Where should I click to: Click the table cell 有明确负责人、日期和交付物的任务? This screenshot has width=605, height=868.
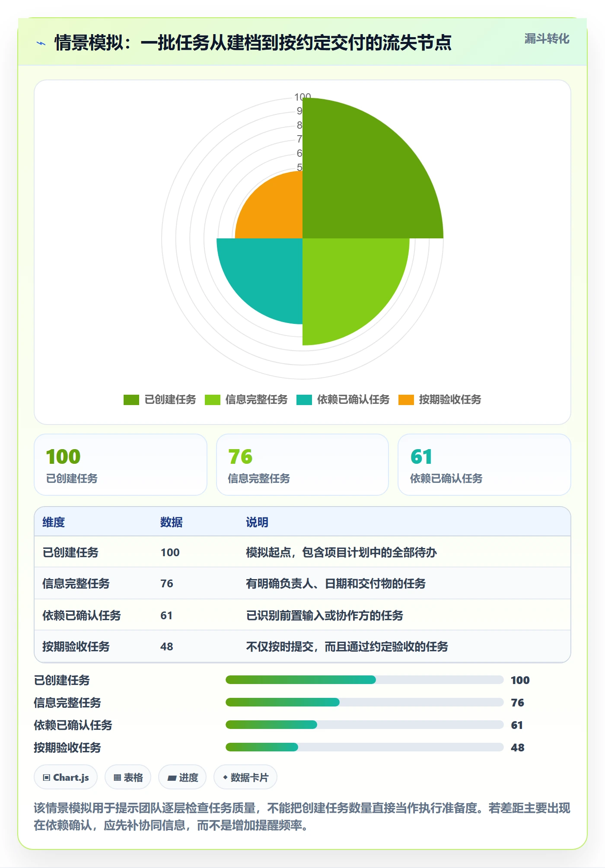(336, 583)
